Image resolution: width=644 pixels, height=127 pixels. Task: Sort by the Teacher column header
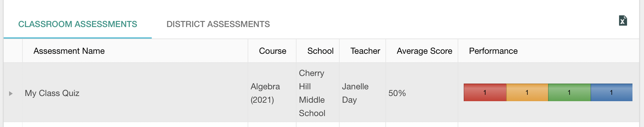(365, 51)
